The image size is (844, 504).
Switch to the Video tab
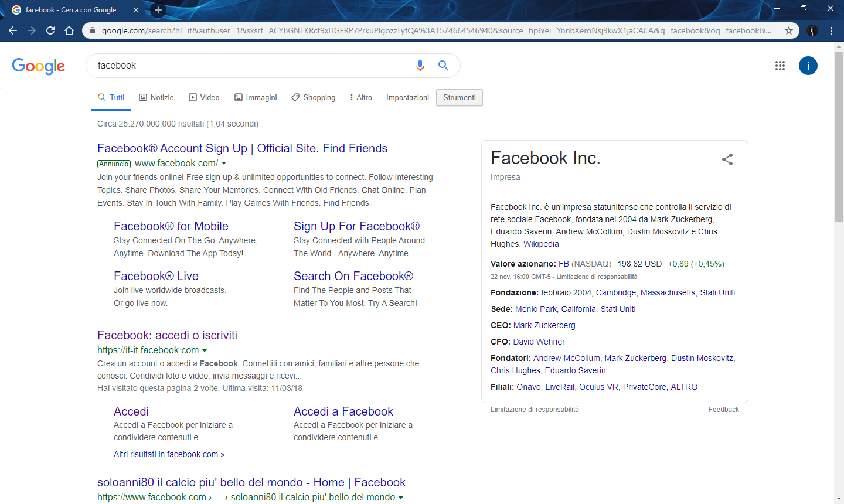[204, 98]
